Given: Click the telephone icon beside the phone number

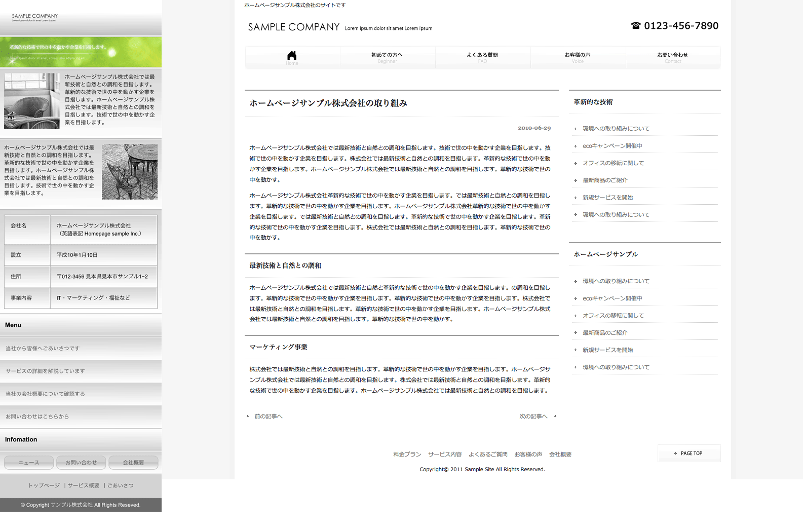Looking at the screenshot, I should point(636,26).
